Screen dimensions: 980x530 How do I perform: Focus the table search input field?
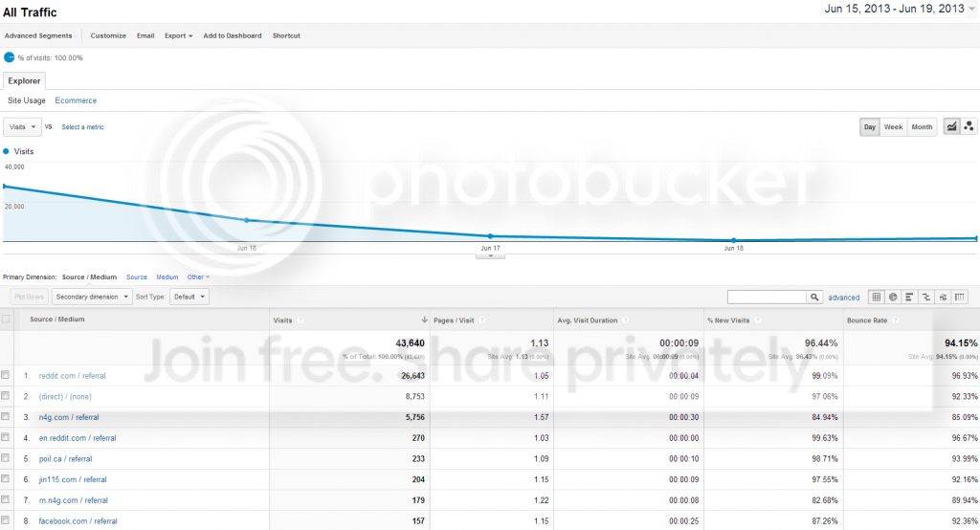pyautogui.click(x=767, y=298)
